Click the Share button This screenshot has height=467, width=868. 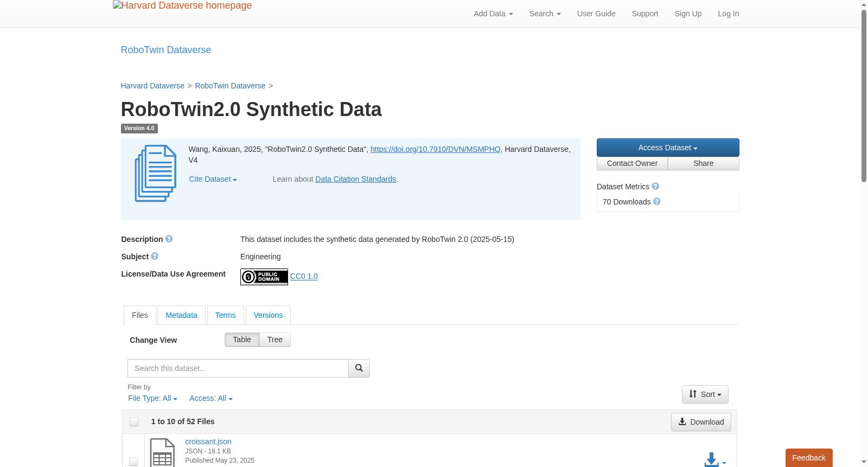704,163
